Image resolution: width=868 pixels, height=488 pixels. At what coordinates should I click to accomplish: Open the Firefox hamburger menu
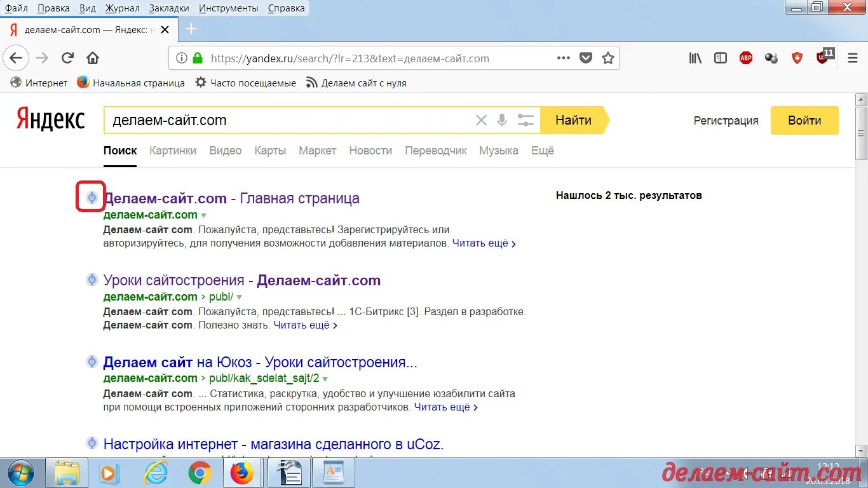[x=853, y=58]
